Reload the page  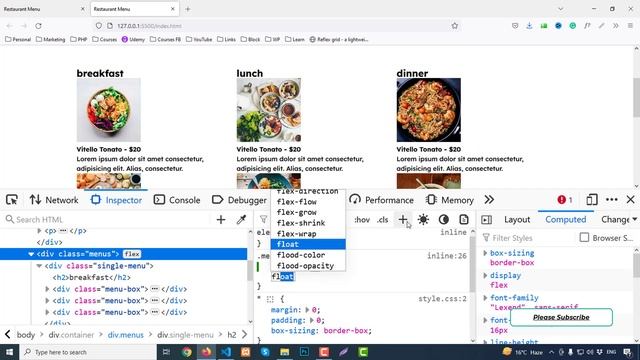(x=38, y=26)
